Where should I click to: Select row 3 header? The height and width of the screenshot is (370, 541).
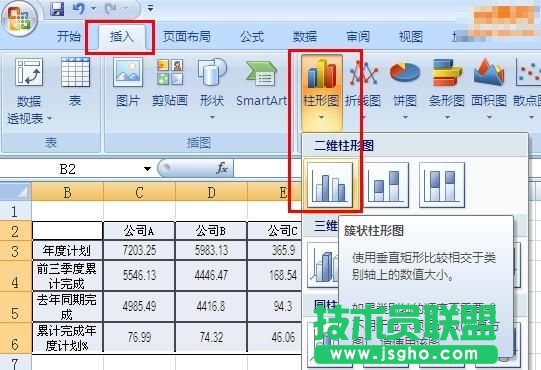pyautogui.click(x=15, y=251)
